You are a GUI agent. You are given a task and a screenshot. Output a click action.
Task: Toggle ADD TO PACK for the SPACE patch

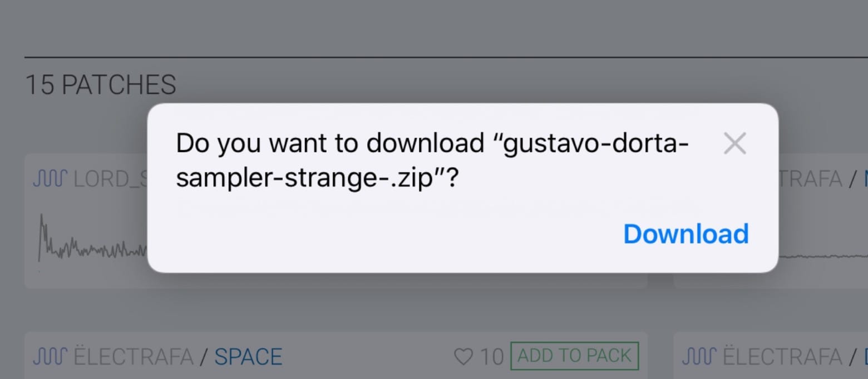click(574, 355)
